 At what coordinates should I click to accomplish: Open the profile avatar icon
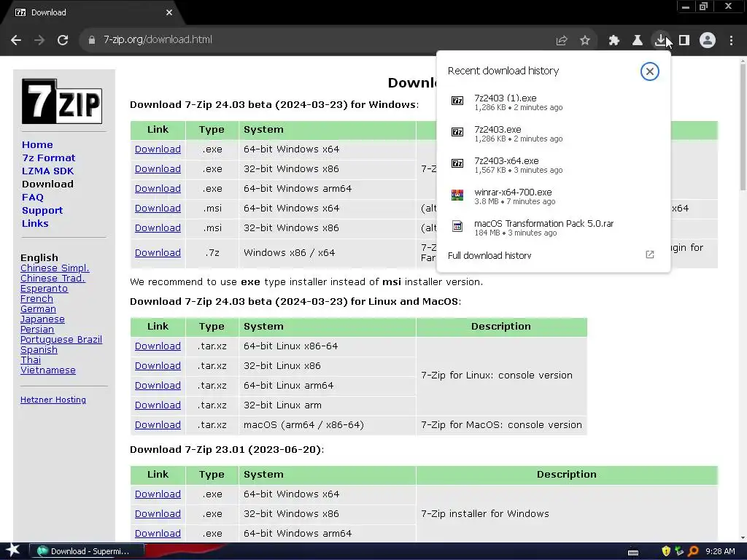[708, 40]
